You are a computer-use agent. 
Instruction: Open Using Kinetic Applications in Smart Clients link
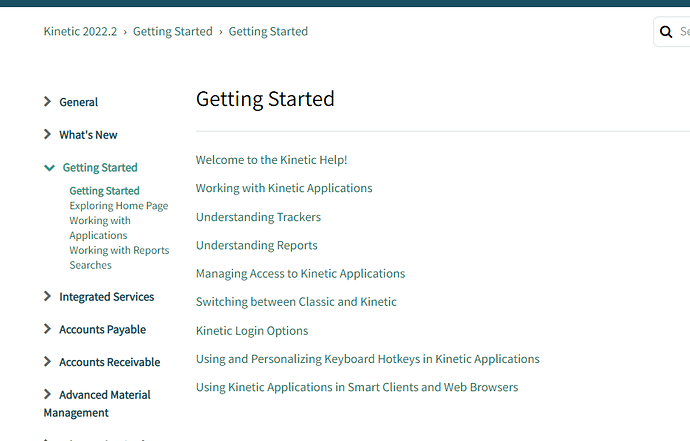click(x=357, y=387)
